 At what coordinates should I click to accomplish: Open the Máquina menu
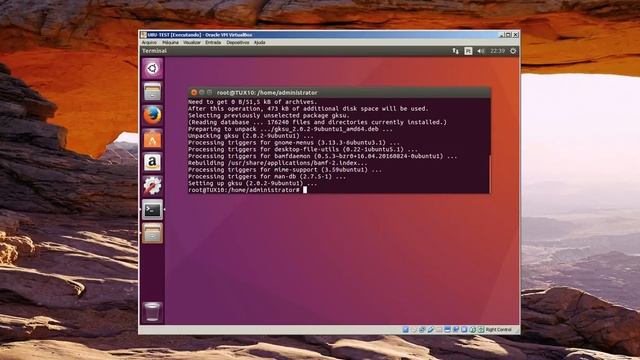pos(170,42)
